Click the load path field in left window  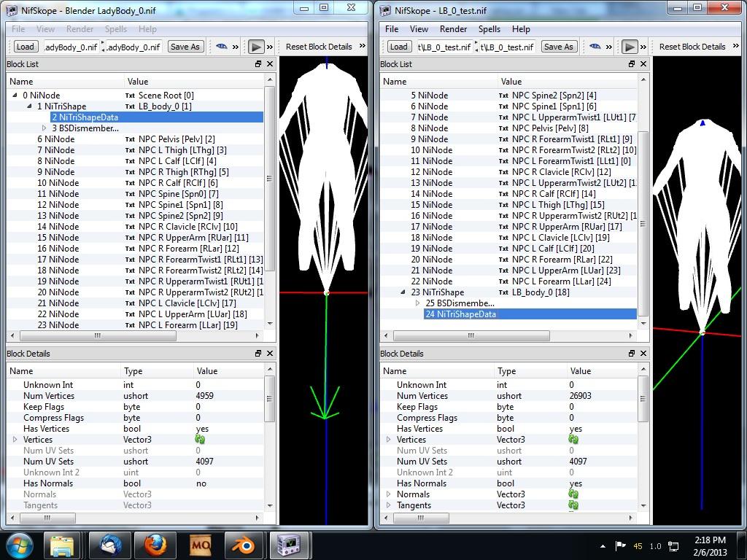tap(71, 47)
